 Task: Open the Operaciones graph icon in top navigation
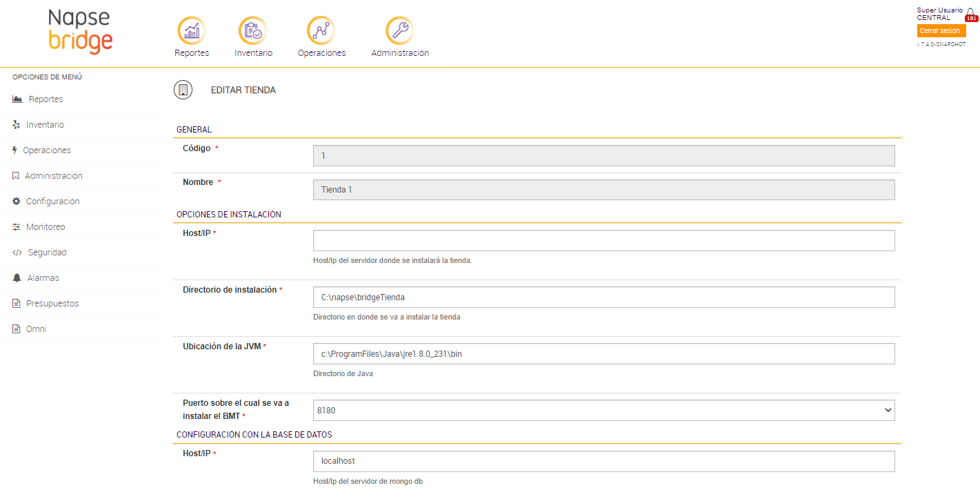[321, 30]
